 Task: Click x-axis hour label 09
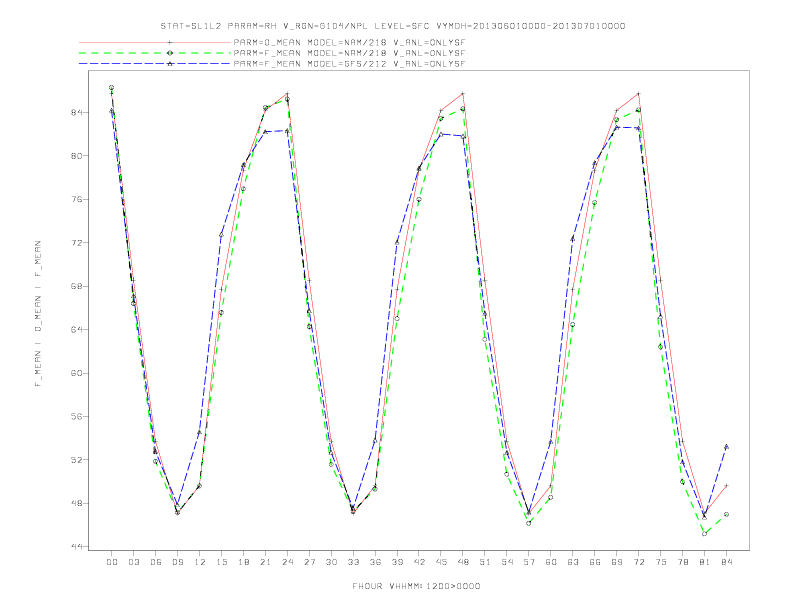(x=178, y=562)
